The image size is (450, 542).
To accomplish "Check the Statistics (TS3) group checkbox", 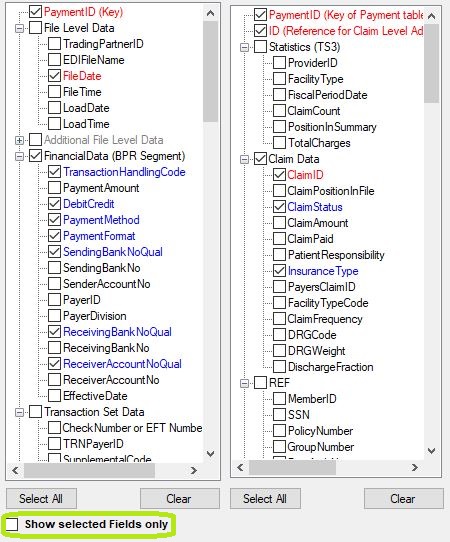I will pos(260,47).
